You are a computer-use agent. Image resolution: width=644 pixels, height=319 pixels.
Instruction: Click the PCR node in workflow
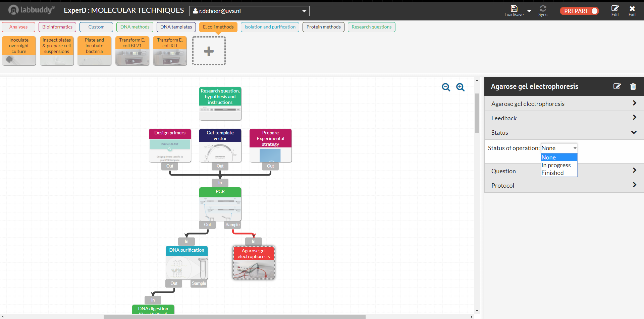(x=220, y=204)
